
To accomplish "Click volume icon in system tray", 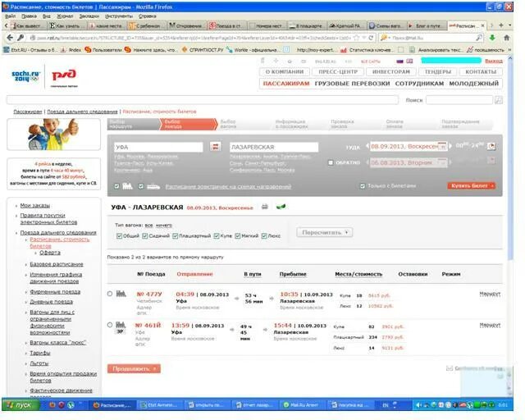I will [419, 405].
